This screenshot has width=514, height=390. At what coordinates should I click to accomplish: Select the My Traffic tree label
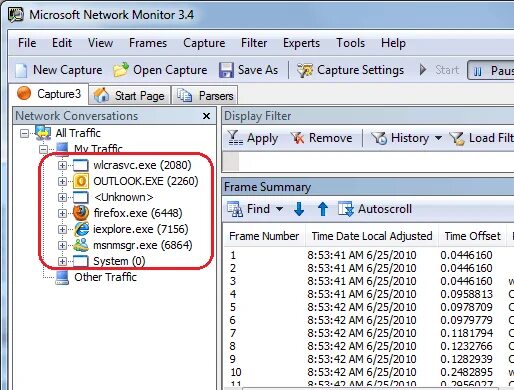pyautogui.click(x=98, y=149)
